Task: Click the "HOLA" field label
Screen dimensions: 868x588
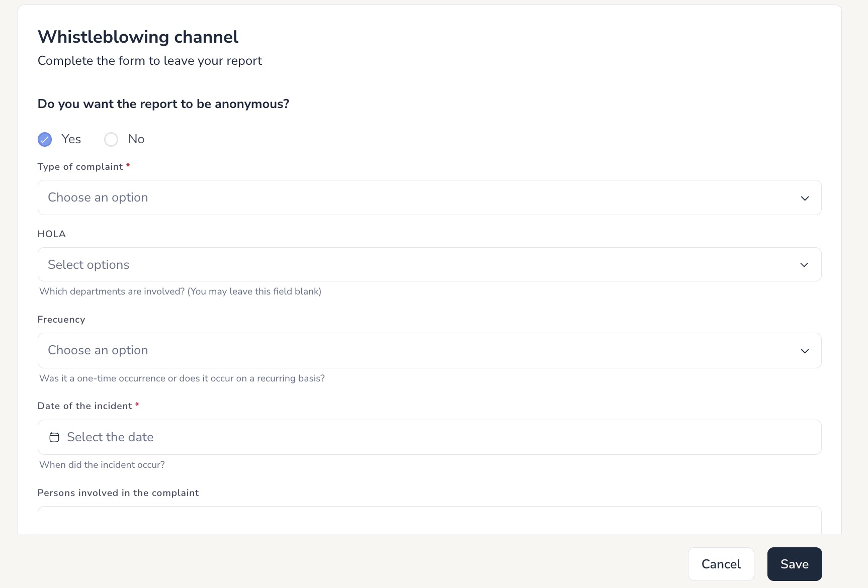Action: [x=52, y=234]
